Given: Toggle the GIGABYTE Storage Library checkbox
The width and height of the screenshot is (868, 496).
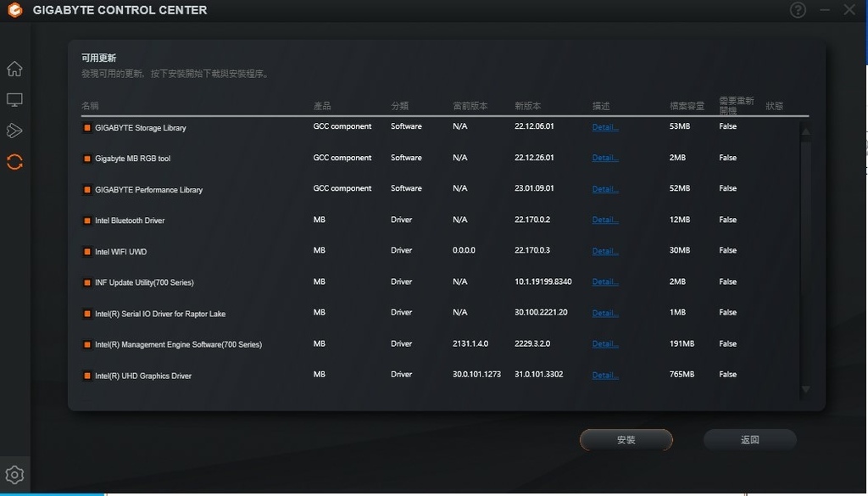Looking at the screenshot, I should [x=87, y=128].
